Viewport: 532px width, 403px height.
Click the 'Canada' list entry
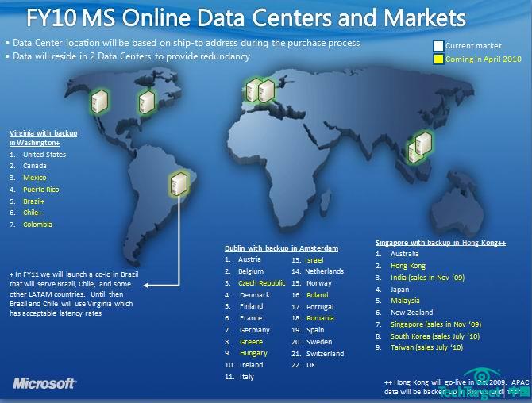click(x=35, y=166)
